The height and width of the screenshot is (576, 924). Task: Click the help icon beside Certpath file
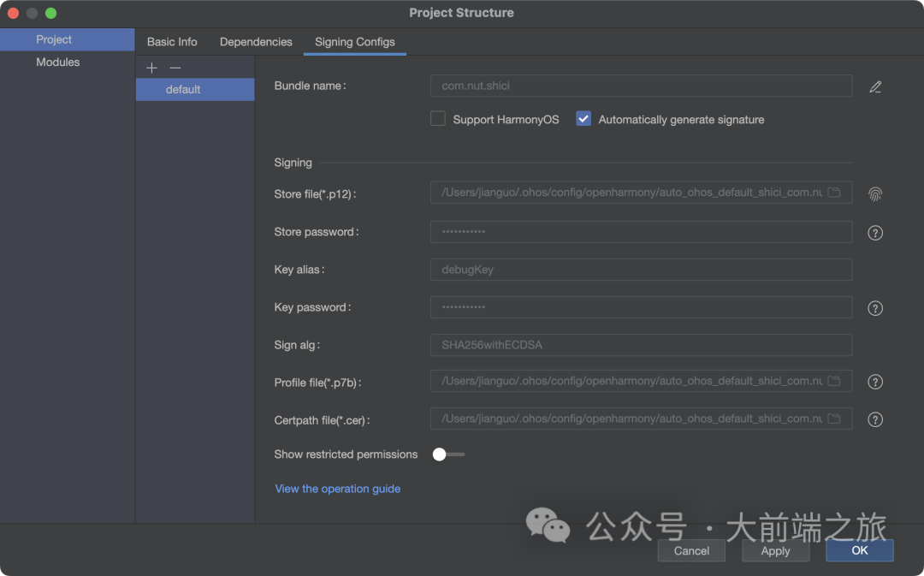tap(875, 419)
